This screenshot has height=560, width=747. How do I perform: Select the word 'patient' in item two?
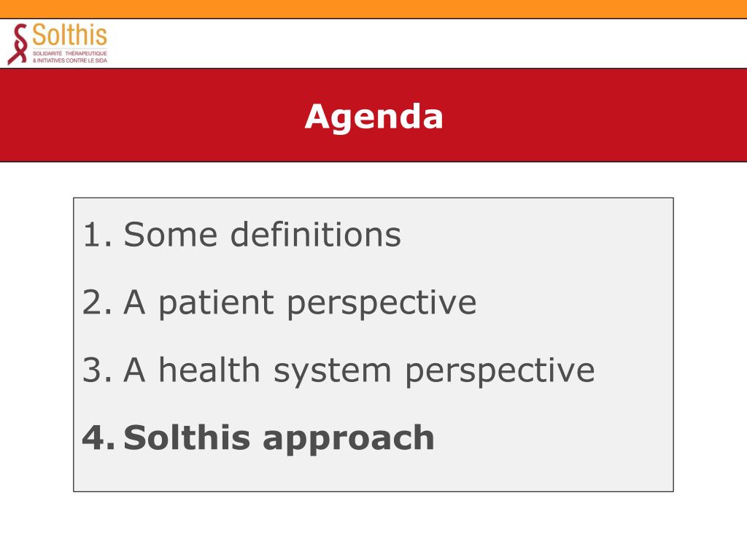point(216,303)
